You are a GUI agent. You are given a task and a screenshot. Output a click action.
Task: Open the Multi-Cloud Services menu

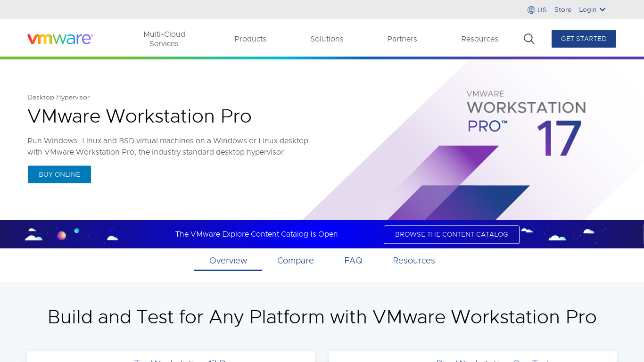[x=164, y=39]
